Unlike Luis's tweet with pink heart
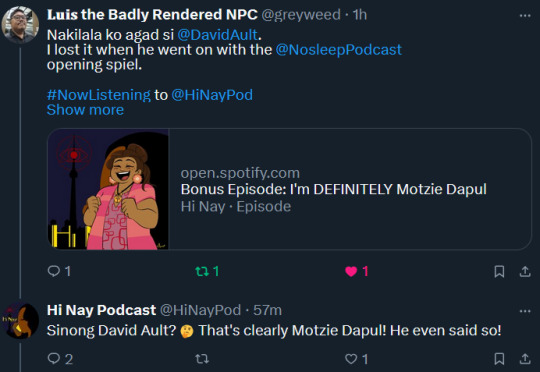 351,271
